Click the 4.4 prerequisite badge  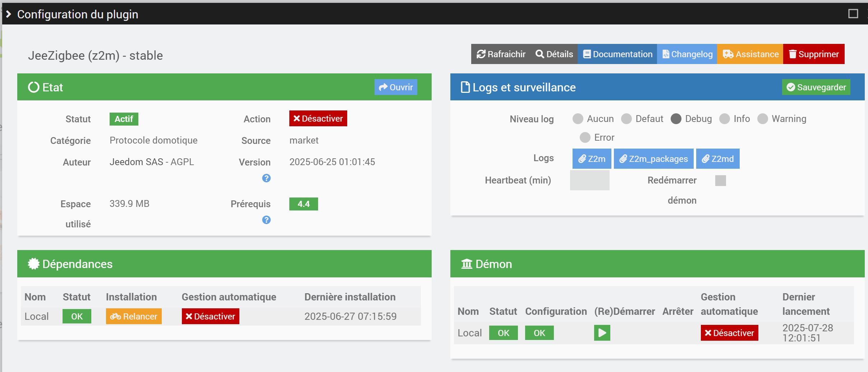click(303, 204)
